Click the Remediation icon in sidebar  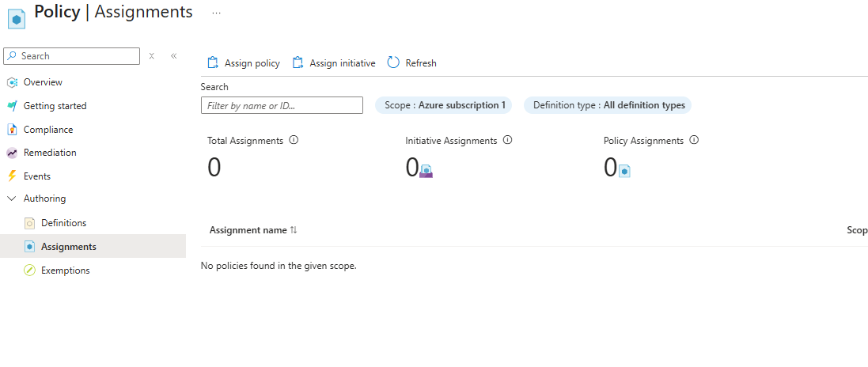12,153
